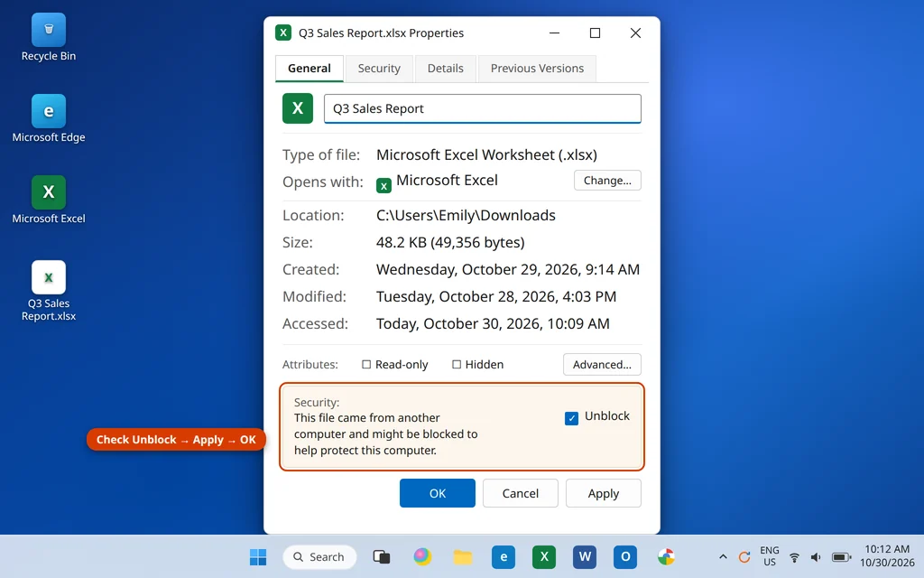This screenshot has width=924, height=578.
Task: Select the Microsoft Excel desktop shortcut
Action: [x=49, y=200]
